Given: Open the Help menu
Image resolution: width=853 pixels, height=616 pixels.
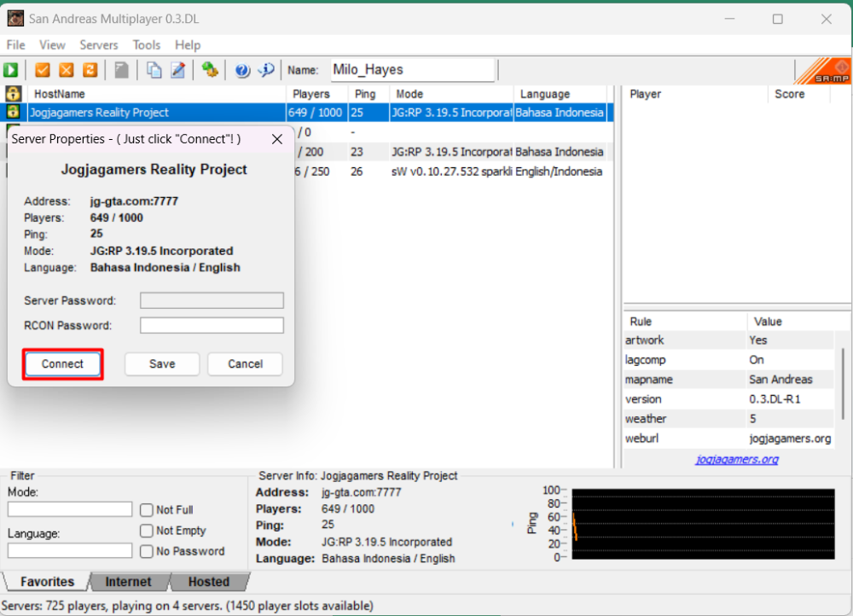Looking at the screenshot, I should (x=188, y=44).
